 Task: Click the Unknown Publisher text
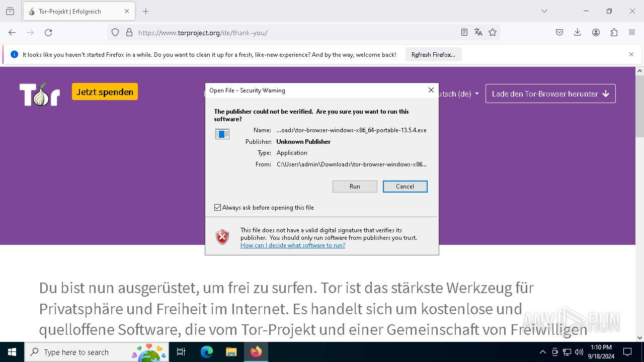(x=303, y=142)
